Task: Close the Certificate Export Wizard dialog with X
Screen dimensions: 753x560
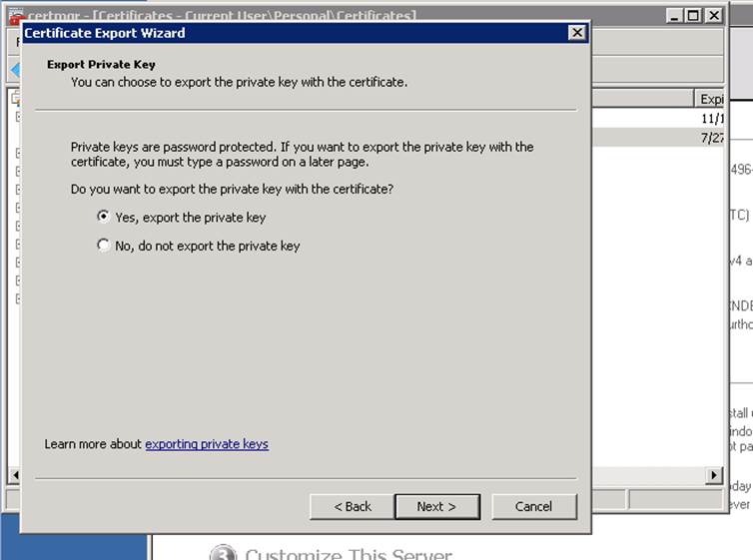Action: click(x=576, y=33)
